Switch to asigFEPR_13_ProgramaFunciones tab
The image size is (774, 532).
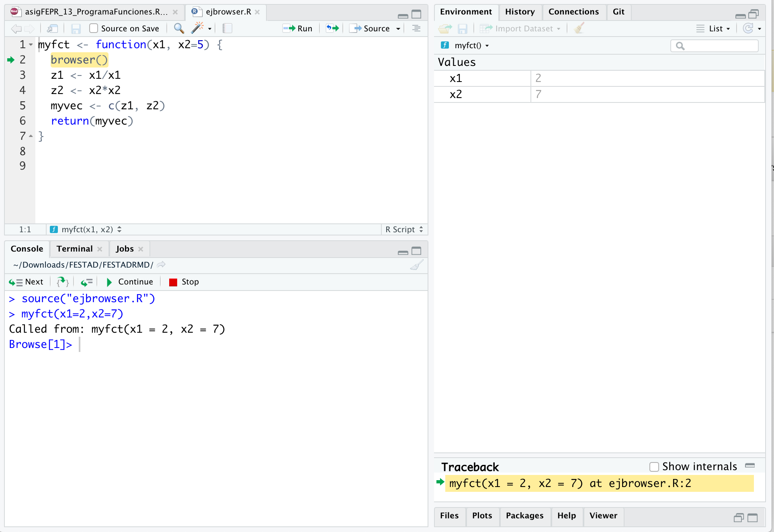point(96,12)
